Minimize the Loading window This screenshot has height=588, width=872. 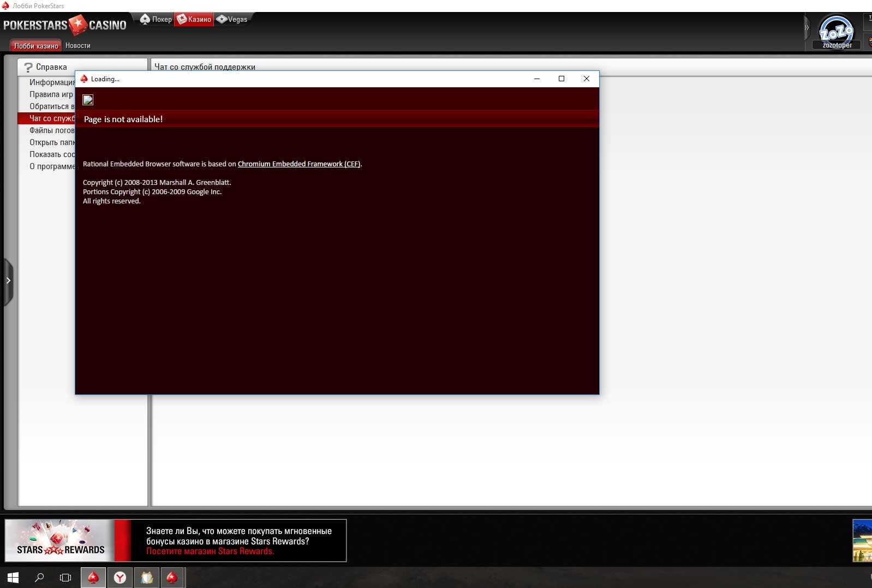tap(537, 79)
